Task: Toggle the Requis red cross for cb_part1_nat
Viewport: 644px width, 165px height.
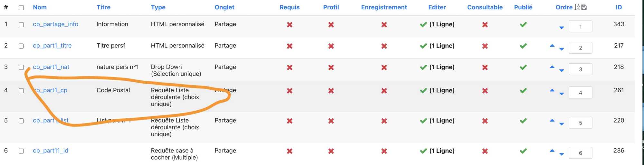Action: click(289, 67)
